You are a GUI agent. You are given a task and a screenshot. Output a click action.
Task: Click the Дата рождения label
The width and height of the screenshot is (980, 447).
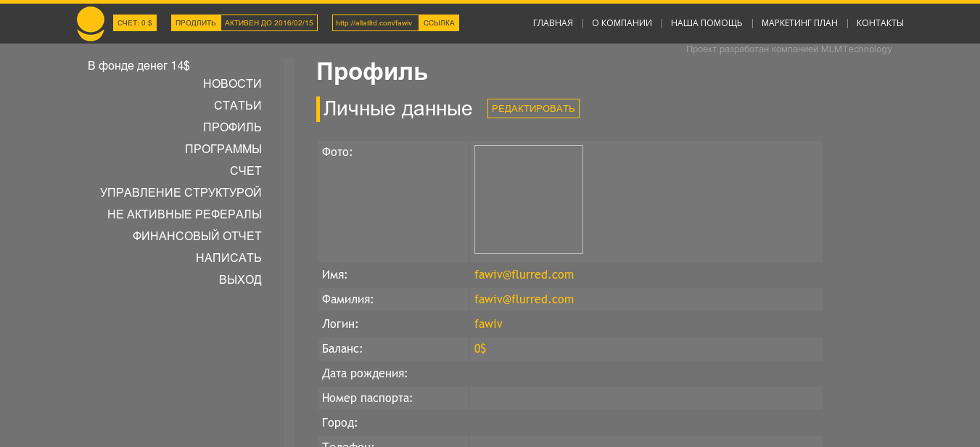pos(365,374)
